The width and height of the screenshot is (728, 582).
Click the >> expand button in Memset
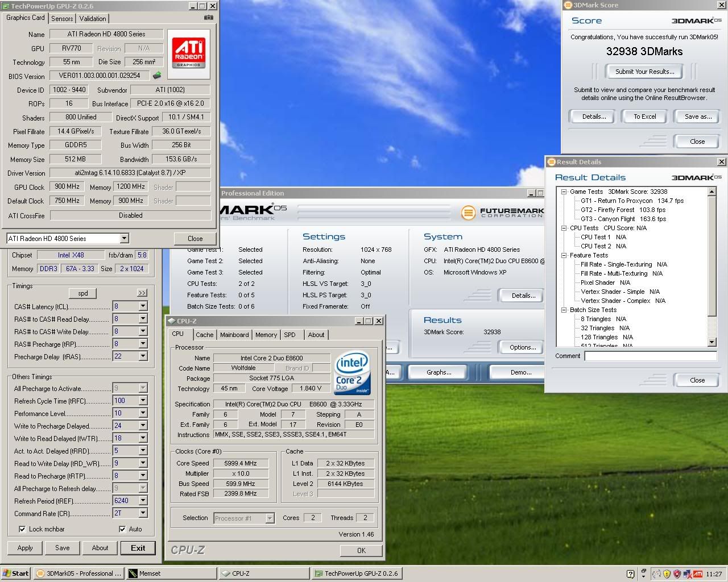click(x=142, y=293)
